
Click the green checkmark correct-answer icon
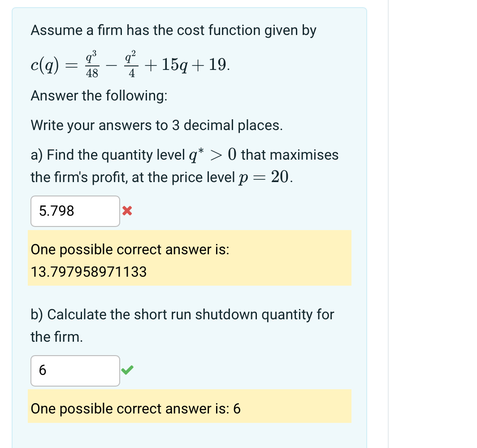point(127,370)
